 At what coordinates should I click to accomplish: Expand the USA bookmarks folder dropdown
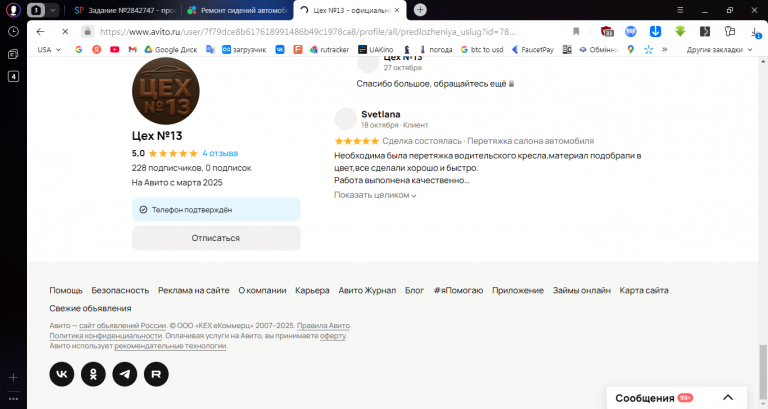tap(49, 49)
